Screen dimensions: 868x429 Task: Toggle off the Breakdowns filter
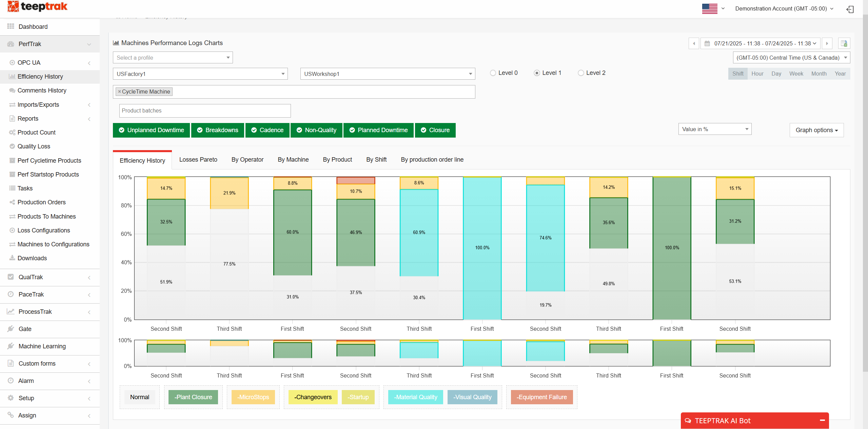pos(218,130)
